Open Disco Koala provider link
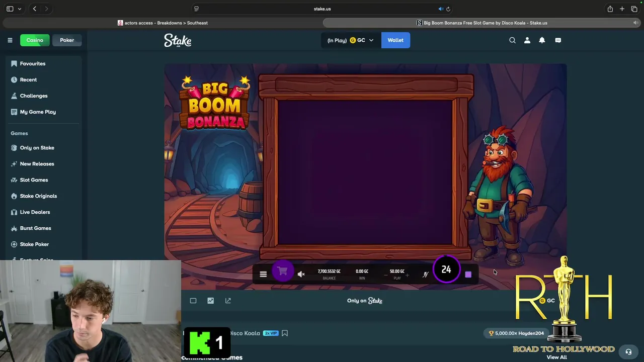644x362 pixels. point(245,333)
